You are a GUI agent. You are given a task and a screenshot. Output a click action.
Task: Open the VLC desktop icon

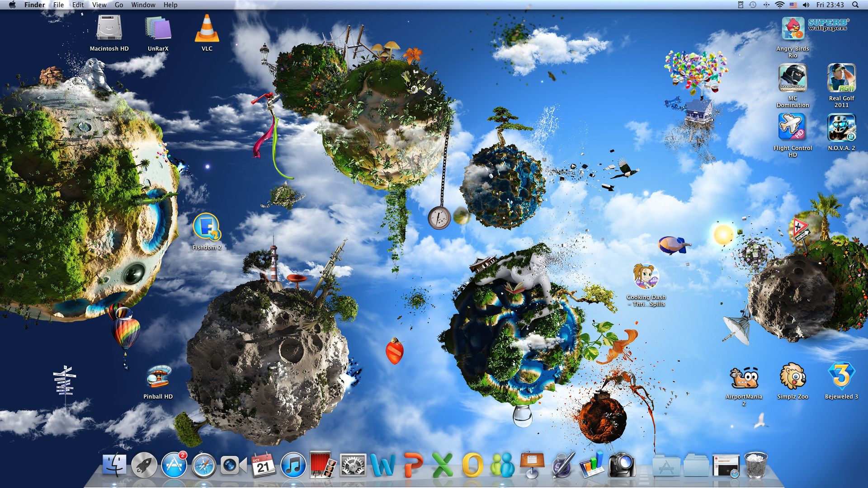207,29
